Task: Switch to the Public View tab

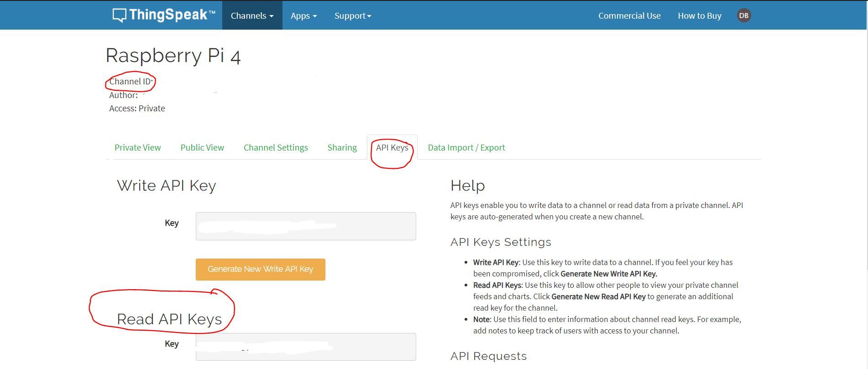Action: click(x=202, y=147)
